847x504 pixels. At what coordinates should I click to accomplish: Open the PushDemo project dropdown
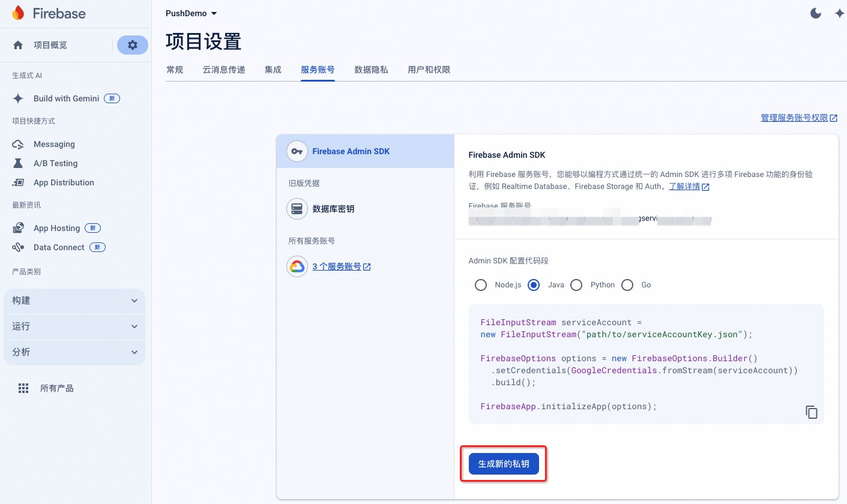coord(191,13)
